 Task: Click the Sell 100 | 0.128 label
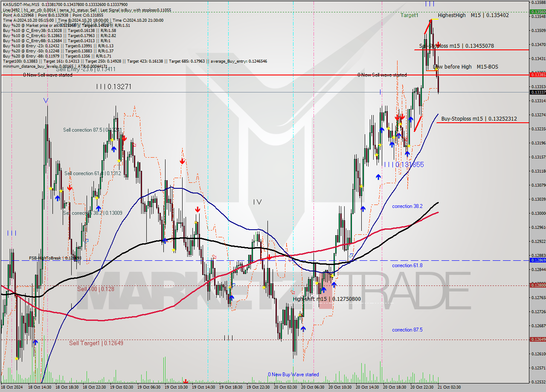pyautogui.click(x=96, y=289)
